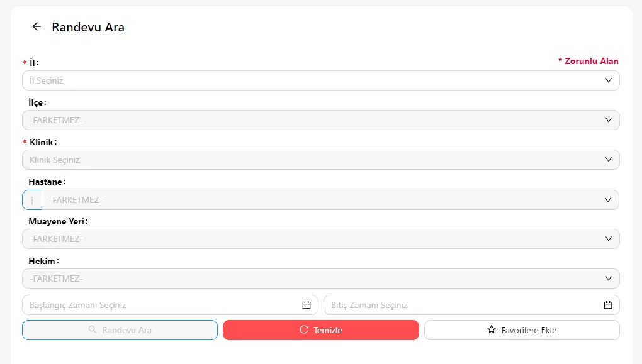This screenshot has width=642, height=364.
Task: Click the hospital info icon
Action: tap(32, 200)
